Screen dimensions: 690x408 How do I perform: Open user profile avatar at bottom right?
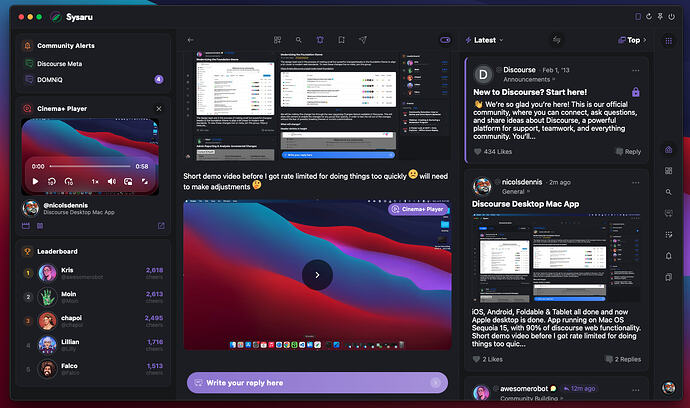(668, 388)
